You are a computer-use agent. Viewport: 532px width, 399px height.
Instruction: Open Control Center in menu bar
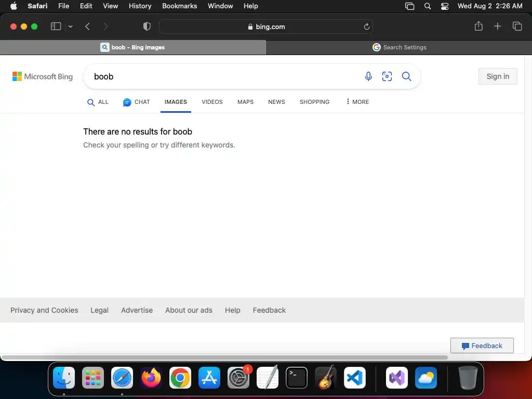[x=445, y=6]
